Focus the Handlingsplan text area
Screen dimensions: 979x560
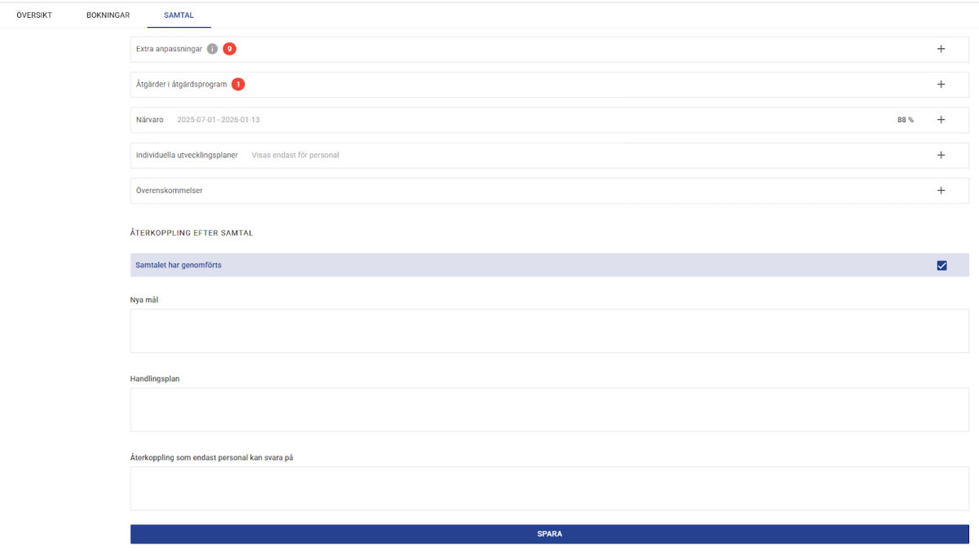(x=549, y=409)
